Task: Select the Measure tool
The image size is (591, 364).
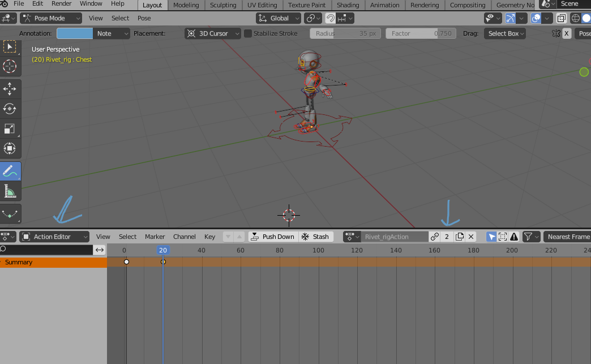Action: pos(10,192)
